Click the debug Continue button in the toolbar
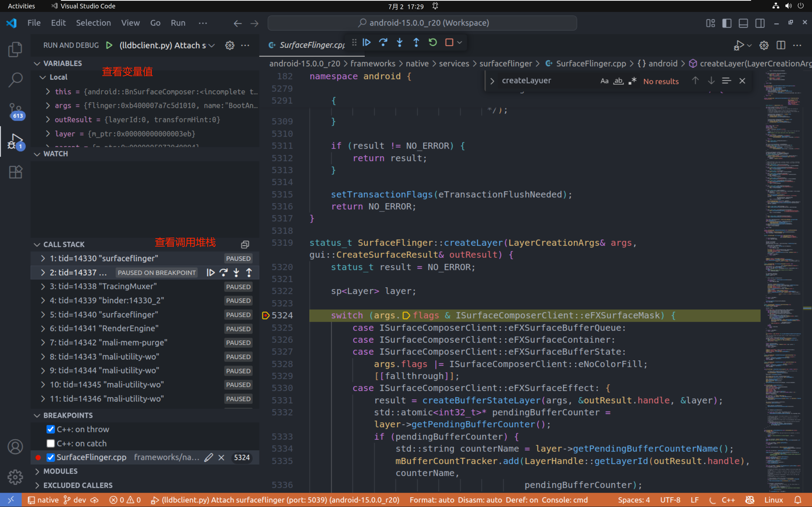The height and width of the screenshot is (507, 812). pyautogui.click(x=367, y=43)
